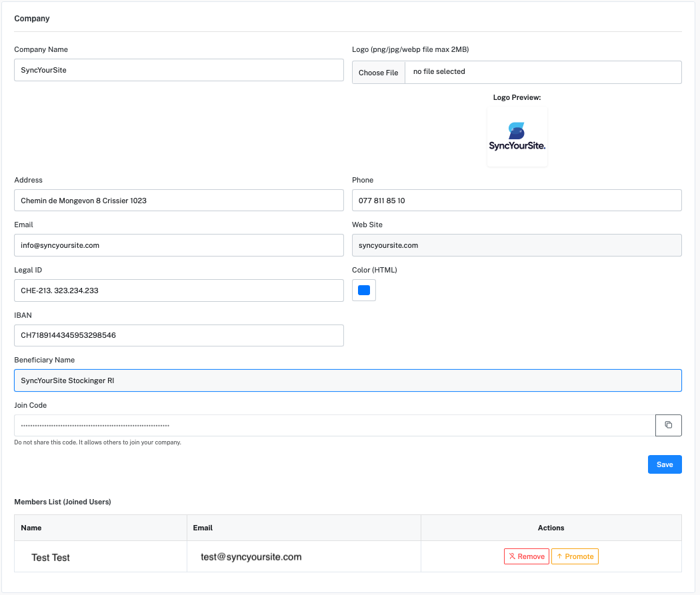Image resolution: width=700 pixels, height=595 pixels.
Task: Select the Phone number field
Action: pos(516,200)
